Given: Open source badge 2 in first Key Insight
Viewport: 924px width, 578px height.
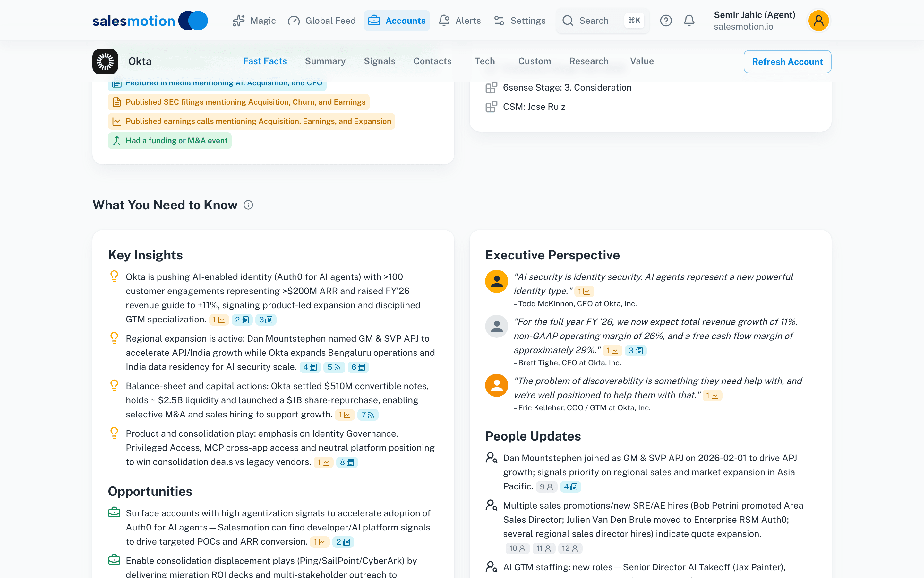Looking at the screenshot, I should (x=242, y=320).
